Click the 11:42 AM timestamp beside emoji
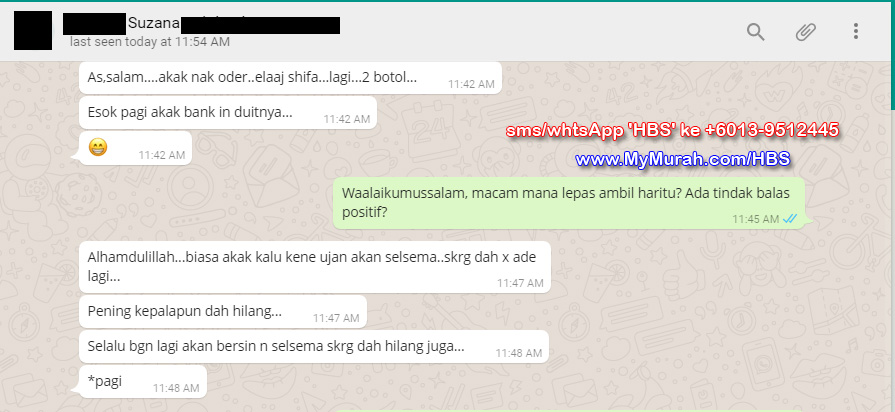 [162, 155]
